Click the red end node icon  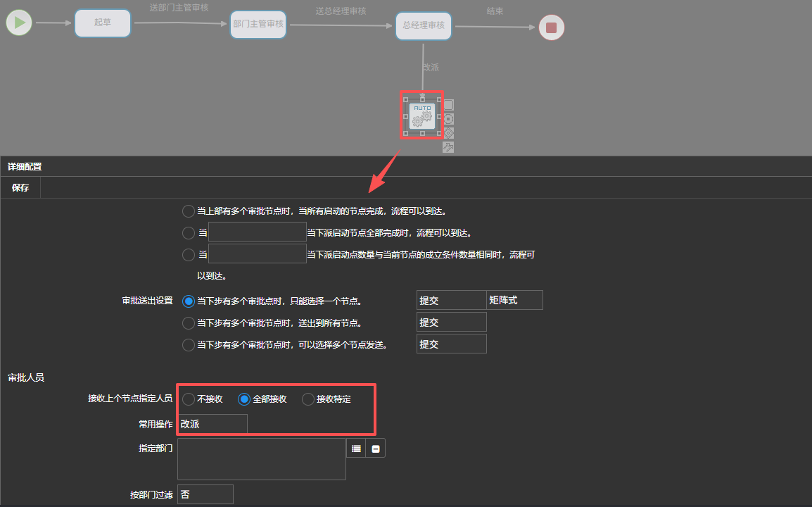tap(551, 27)
